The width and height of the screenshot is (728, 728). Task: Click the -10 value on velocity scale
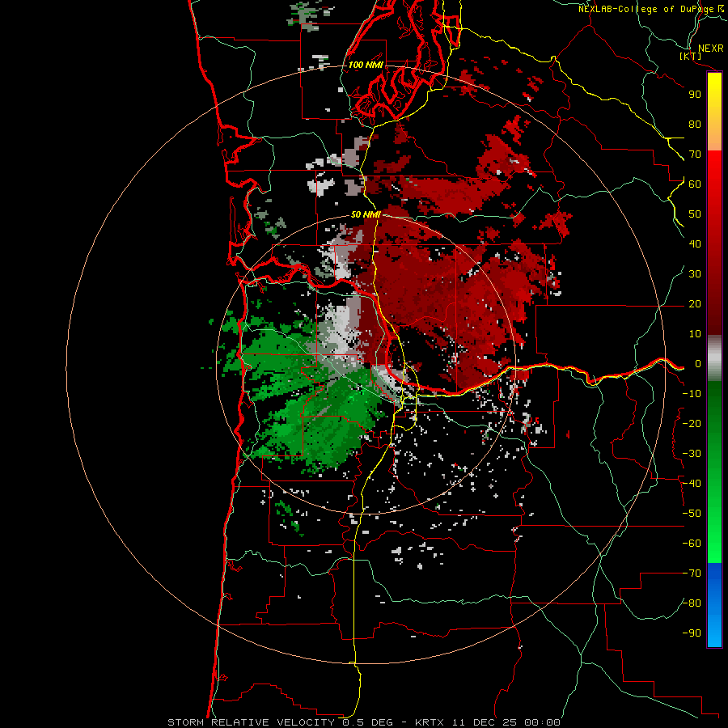coord(692,394)
